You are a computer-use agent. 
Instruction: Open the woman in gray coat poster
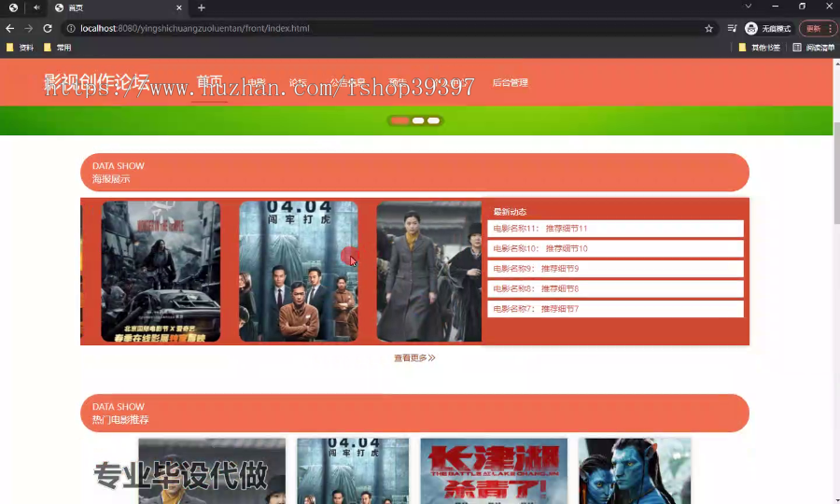point(429,272)
